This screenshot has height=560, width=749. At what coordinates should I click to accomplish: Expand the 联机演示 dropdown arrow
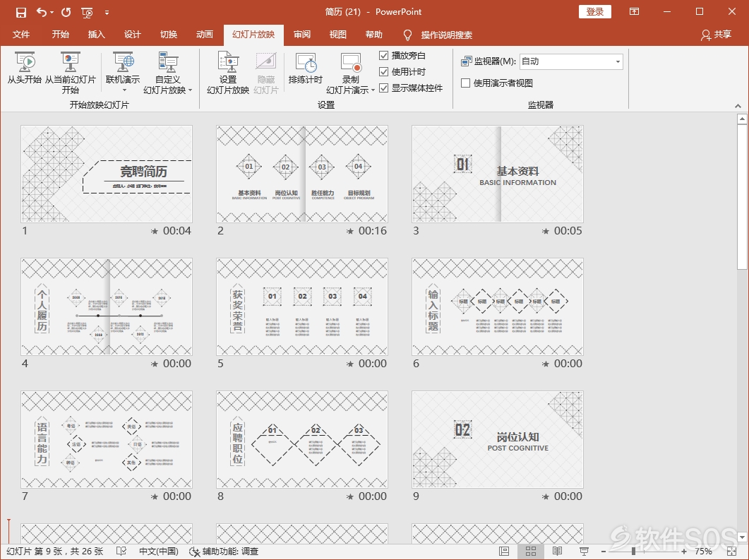pyautogui.click(x=125, y=90)
